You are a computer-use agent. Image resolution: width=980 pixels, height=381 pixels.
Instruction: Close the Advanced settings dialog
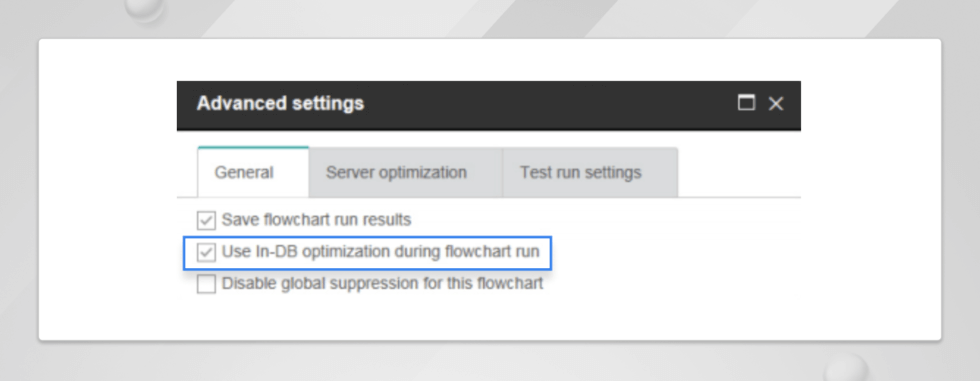click(776, 104)
